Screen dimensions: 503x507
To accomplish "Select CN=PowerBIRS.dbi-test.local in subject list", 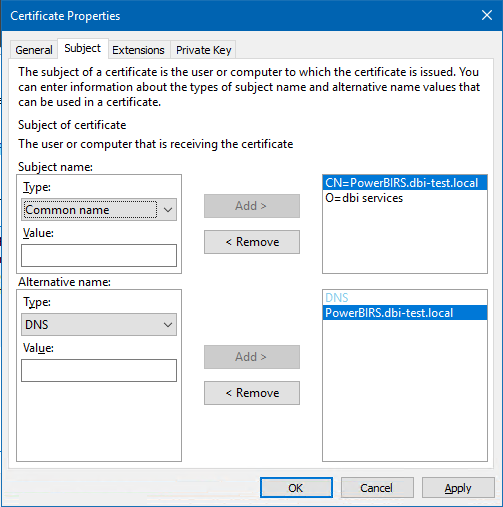I will tap(405, 183).
